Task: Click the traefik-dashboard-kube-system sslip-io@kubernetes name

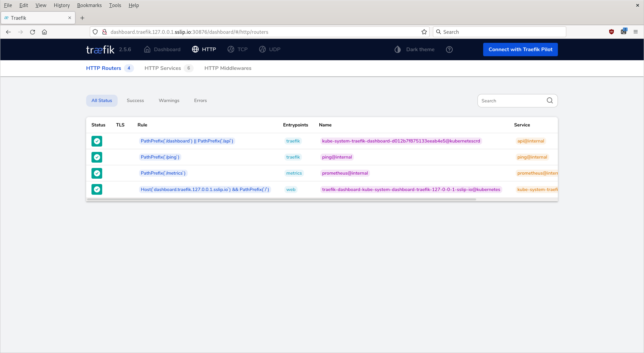Action: [x=411, y=190]
